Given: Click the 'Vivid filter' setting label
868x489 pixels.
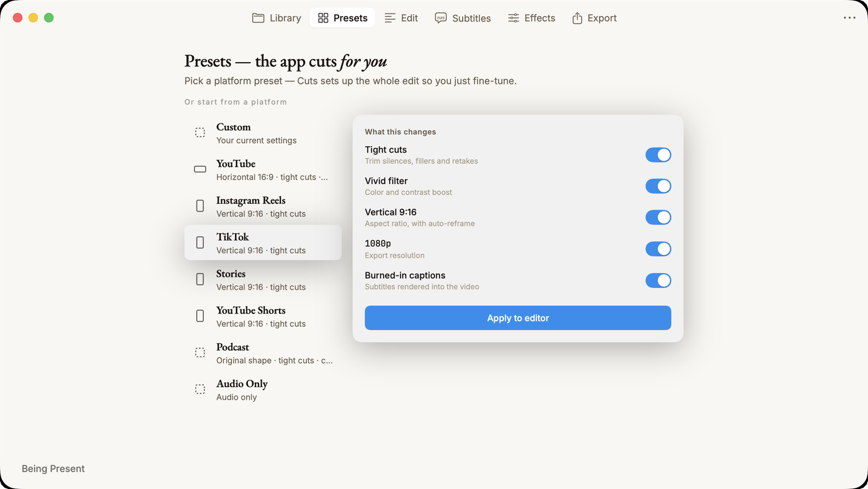Looking at the screenshot, I should coord(386,181).
